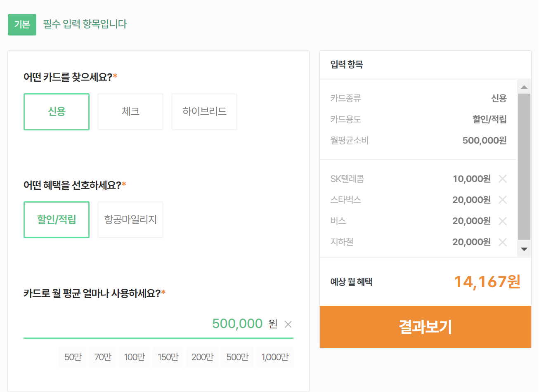This screenshot has height=392, width=539.
Task: Click the 결과보기 button
Action: point(425,327)
